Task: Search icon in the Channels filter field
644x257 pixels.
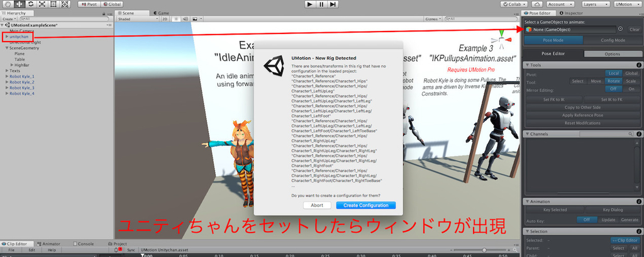Action: pyautogui.click(x=630, y=134)
